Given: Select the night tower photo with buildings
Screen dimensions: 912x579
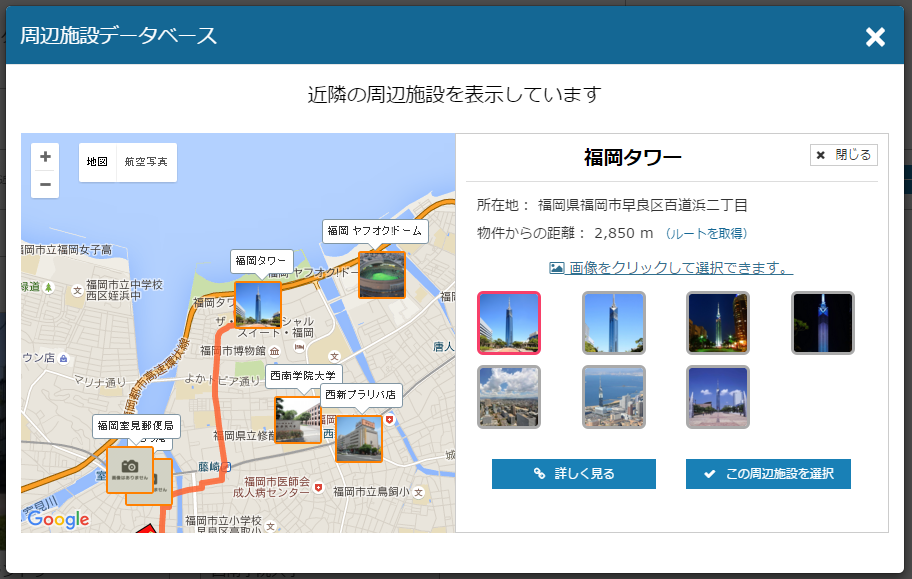Looking at the screenshot, I should coord(718,323).
